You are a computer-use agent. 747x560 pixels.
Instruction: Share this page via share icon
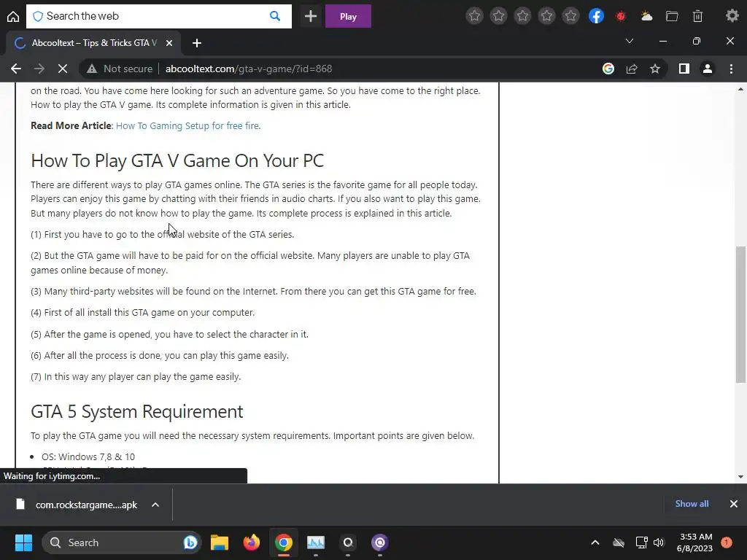(632, 69)
